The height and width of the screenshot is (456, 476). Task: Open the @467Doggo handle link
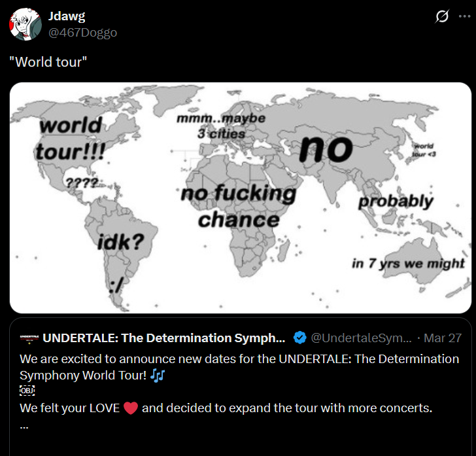pyautogui.click(x=83, y=32)
